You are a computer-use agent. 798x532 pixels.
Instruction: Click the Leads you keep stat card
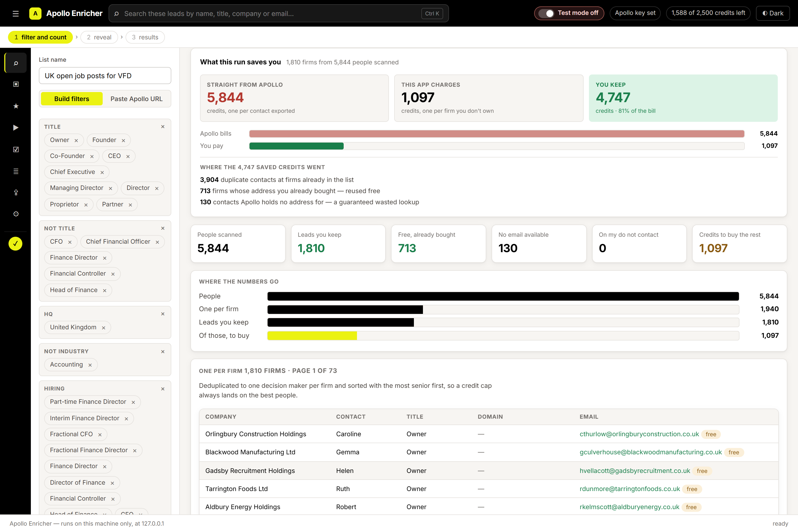point(338,244)
